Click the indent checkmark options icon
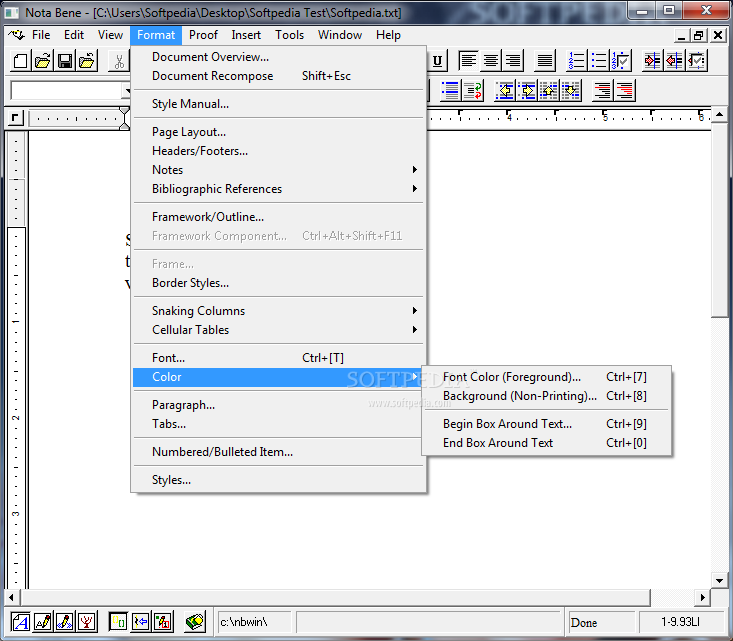This screenshot has width=733, height=641. 697,61
